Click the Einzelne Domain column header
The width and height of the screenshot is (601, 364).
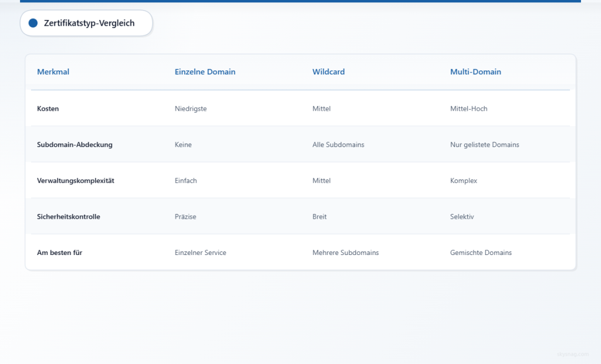(x=205, y=72)
